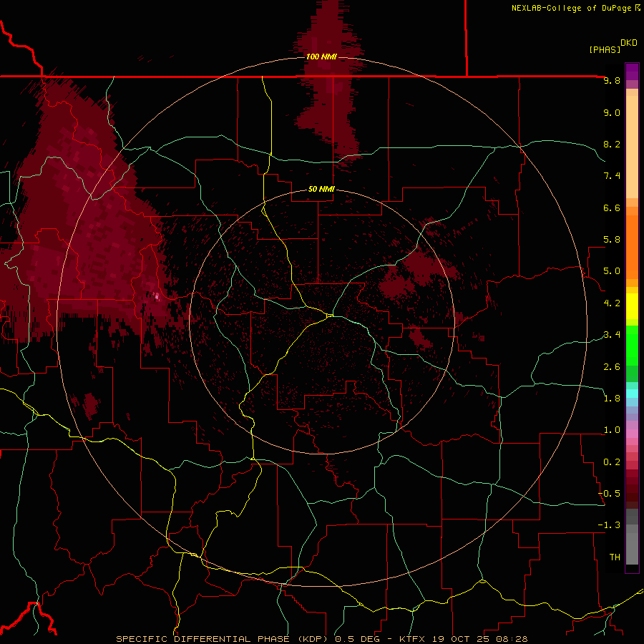Click the yellow segment of the color bar
This screenshot has width=644, height=644.
632,306
